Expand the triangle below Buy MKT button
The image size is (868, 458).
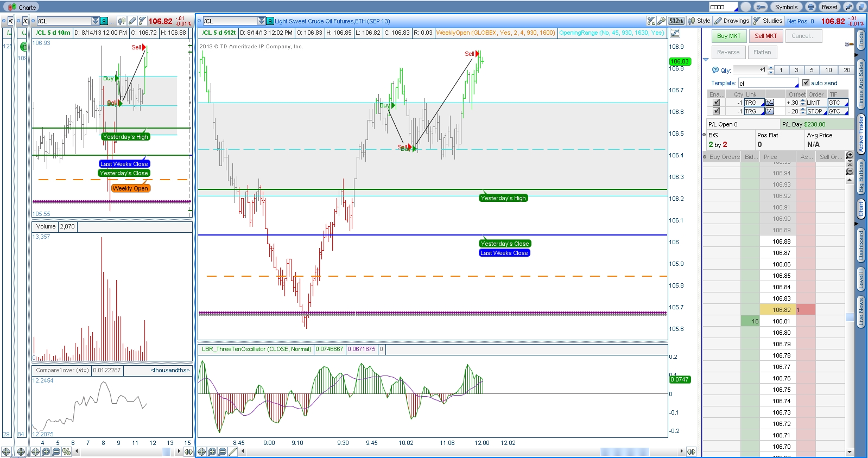pos(706,60)
